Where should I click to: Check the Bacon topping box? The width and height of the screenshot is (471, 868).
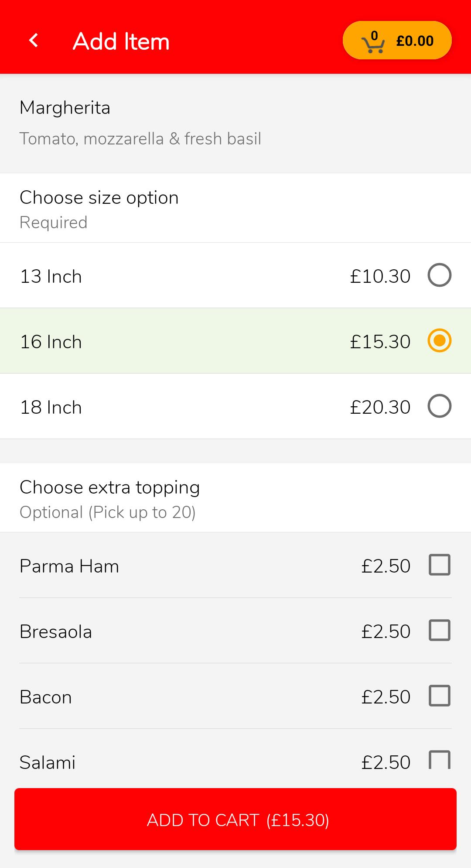[x=440, y=696]
